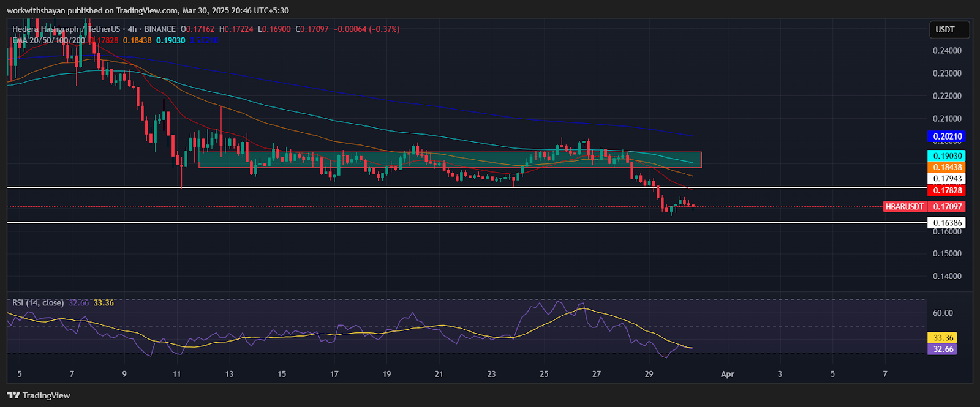Open the USDT currency selector

(x=945, y=29)
